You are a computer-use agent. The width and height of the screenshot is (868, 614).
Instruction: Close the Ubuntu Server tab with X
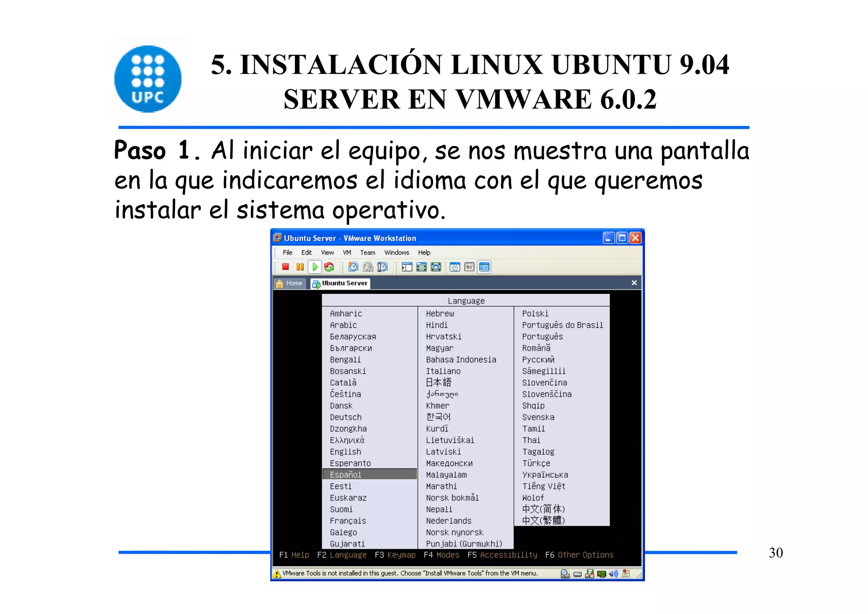click(634, 283)
